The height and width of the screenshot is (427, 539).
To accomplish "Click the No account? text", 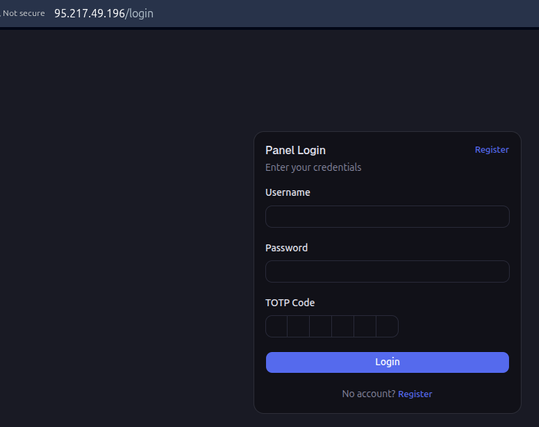I will 368,394.
